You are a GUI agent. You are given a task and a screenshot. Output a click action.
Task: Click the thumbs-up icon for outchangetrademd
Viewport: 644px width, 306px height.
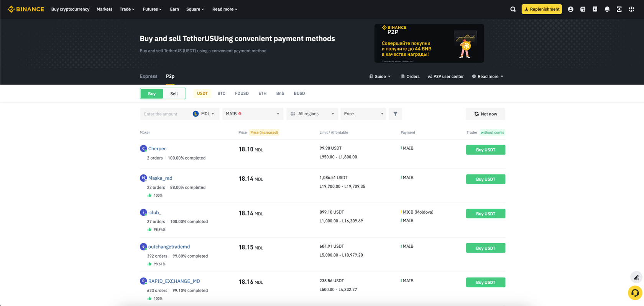149,264
